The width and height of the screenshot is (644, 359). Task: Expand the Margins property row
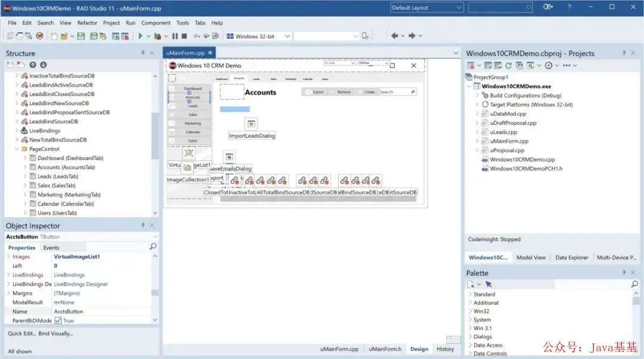(x=8, y=293)
